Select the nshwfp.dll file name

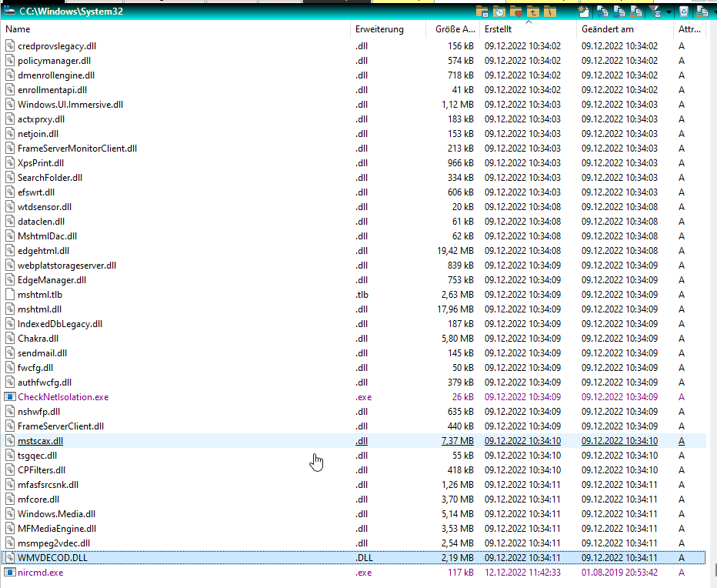[x=39, y=412]
